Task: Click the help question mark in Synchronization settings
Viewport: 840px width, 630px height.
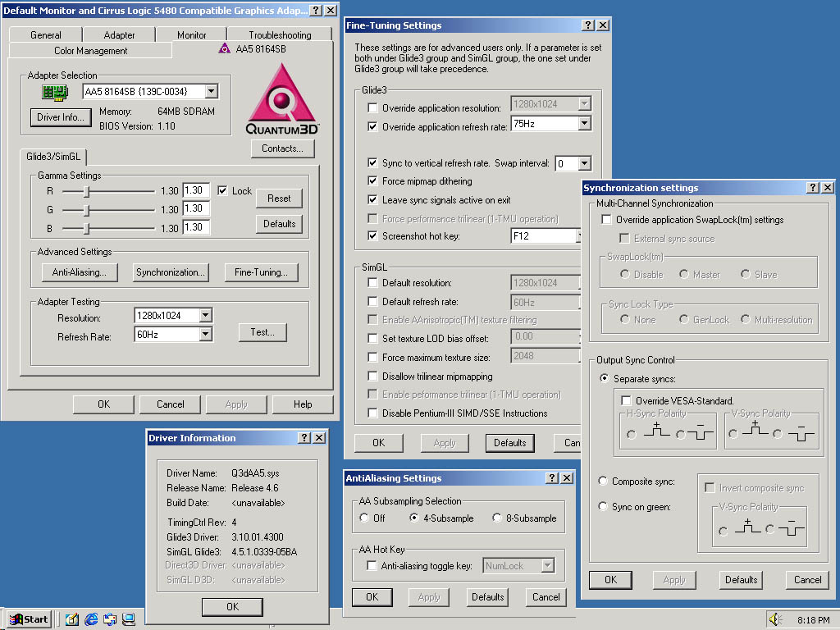Action: click(812, 188)
